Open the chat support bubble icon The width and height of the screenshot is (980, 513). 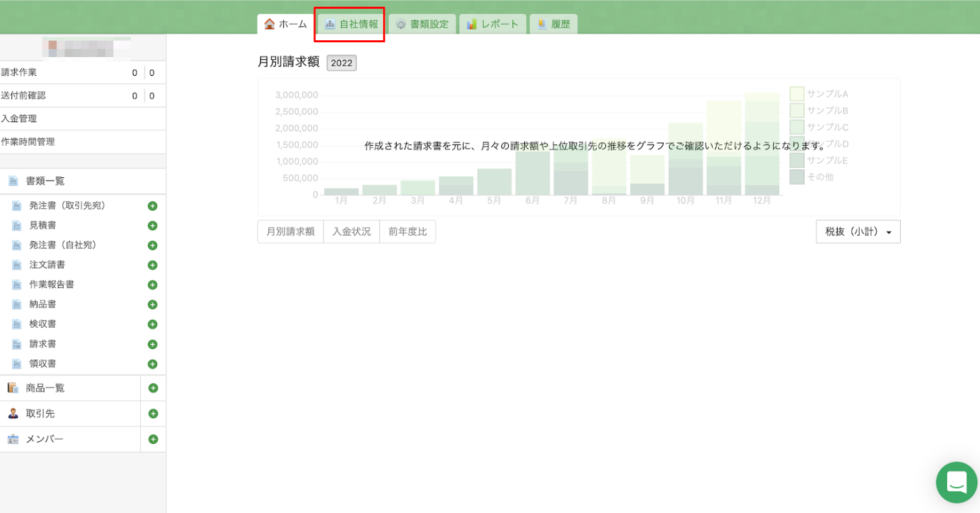[x=957, y=482]
